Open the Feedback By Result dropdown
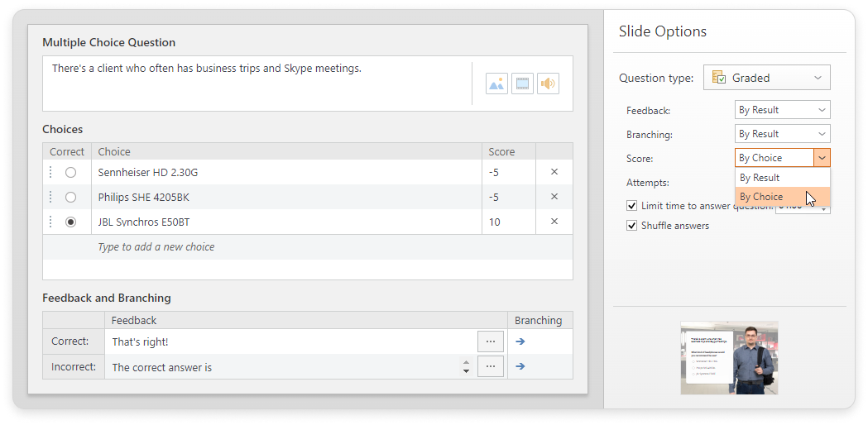 tap(782, 110)
